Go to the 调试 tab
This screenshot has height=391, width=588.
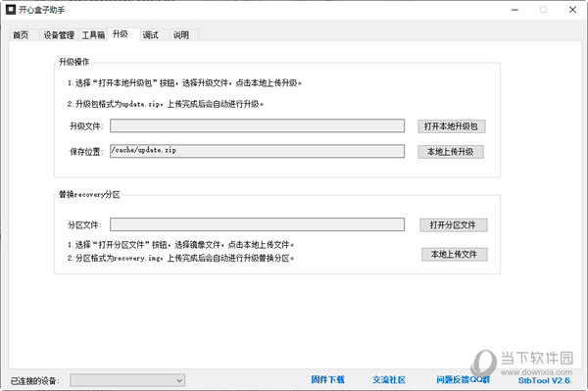pos(150,35)
